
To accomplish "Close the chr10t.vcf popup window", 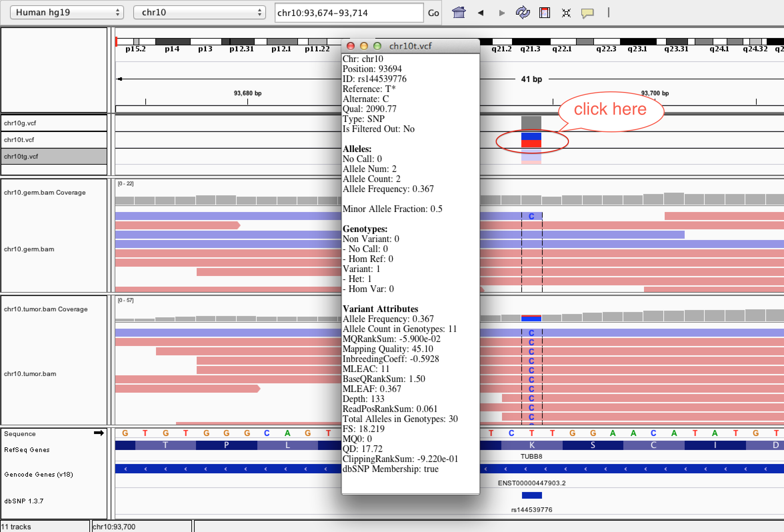I will click(351, 46).
